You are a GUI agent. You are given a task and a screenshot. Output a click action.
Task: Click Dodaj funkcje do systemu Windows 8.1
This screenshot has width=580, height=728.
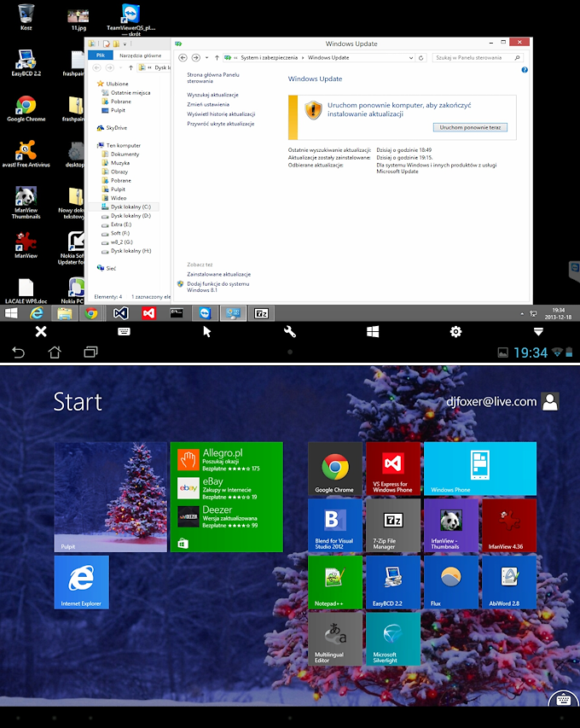[x=218, y=287]
